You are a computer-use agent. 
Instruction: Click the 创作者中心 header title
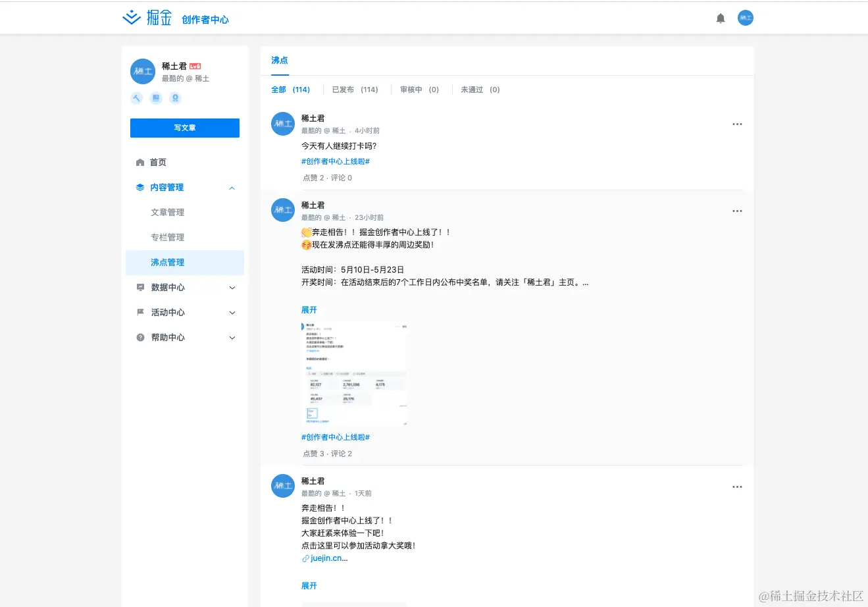click(205, 20)
